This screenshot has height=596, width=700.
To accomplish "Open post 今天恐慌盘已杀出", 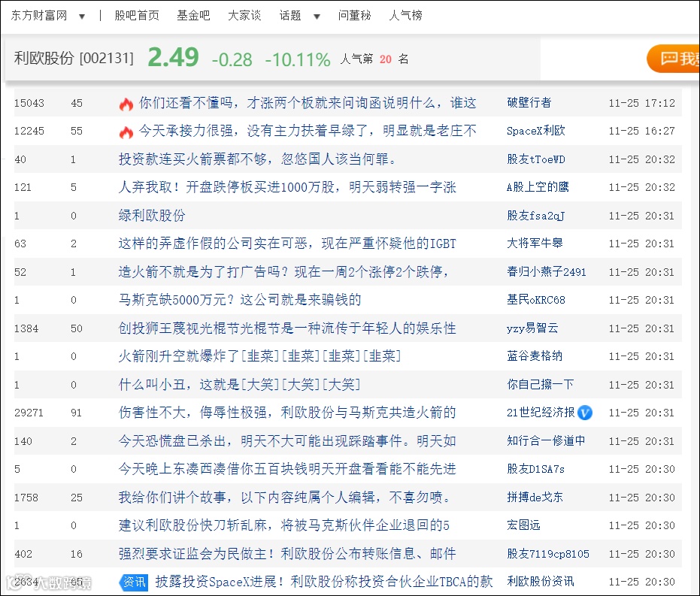I will point(287,440).
